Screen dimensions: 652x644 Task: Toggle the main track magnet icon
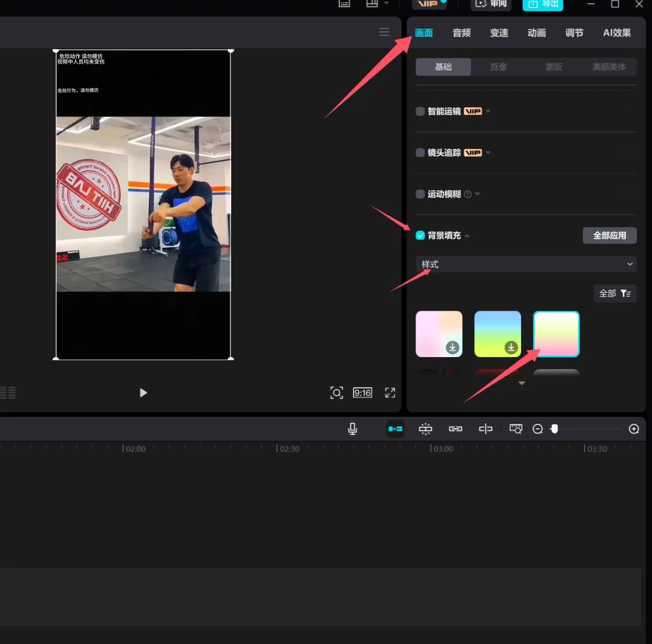pos(395,429)
